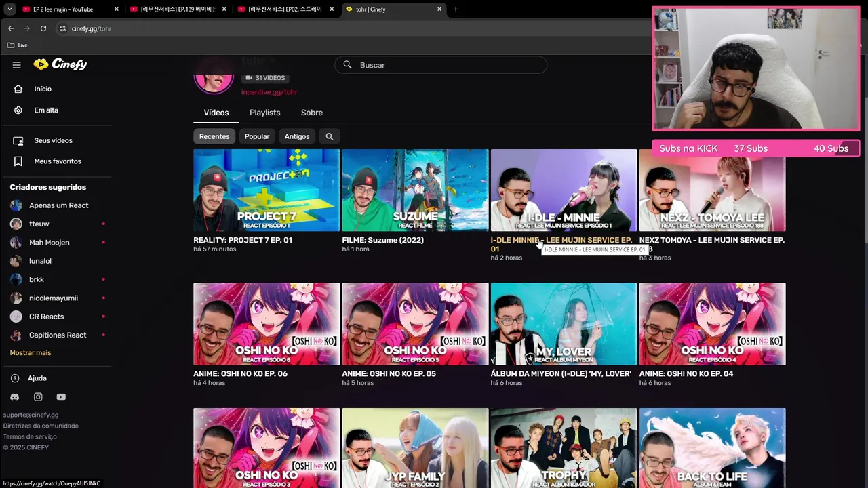
Task: Open the Discord icon link
Action: pyautogui.click(x=15, y=397)
